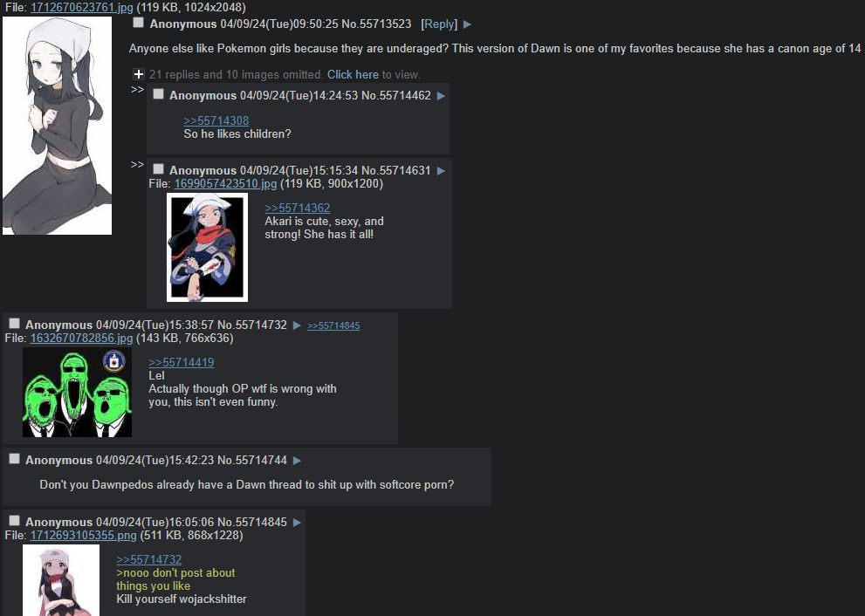
Task: Check the box beside post No.55714845
Action: click(x=14, y=521)
